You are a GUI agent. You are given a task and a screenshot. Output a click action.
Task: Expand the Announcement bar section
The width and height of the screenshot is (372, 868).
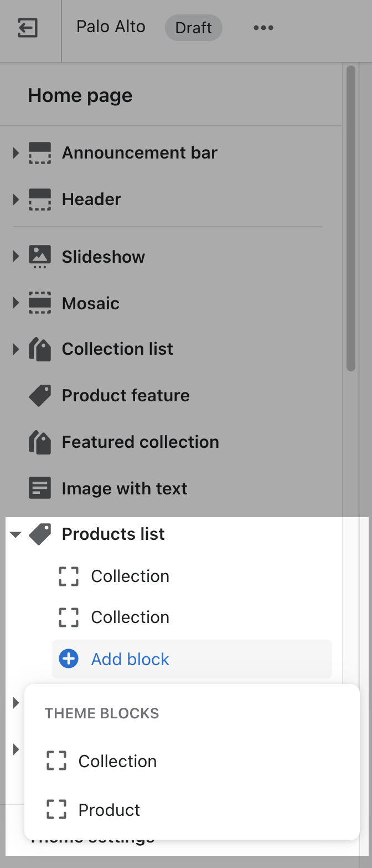point(16,153)
